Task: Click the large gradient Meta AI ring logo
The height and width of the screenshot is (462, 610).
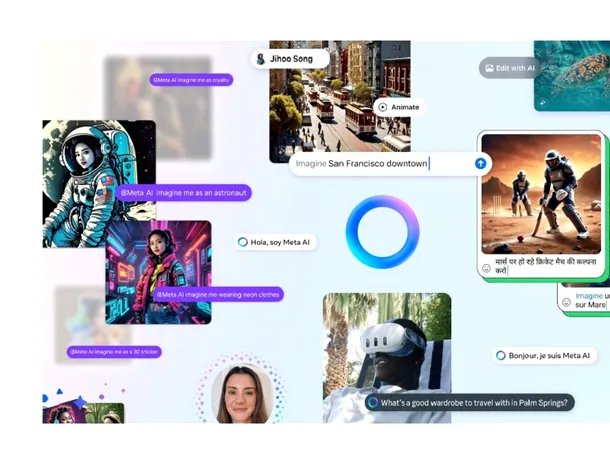Action: (x=382, y=232)
